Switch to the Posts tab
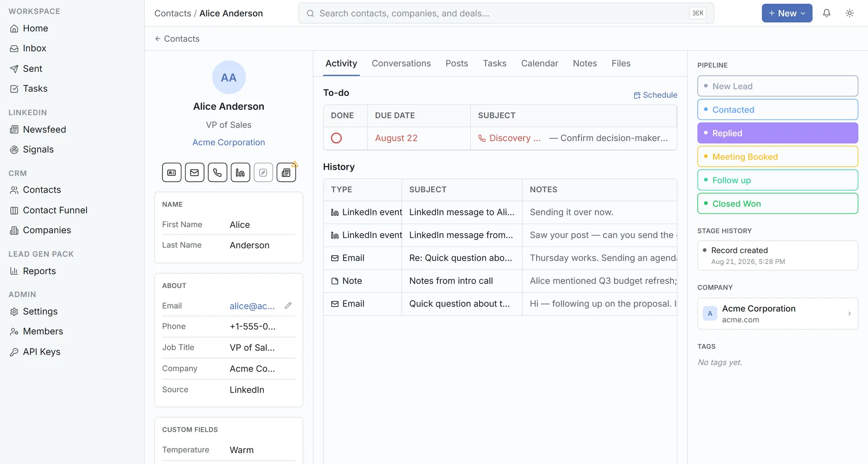 [x=457, y=63]
